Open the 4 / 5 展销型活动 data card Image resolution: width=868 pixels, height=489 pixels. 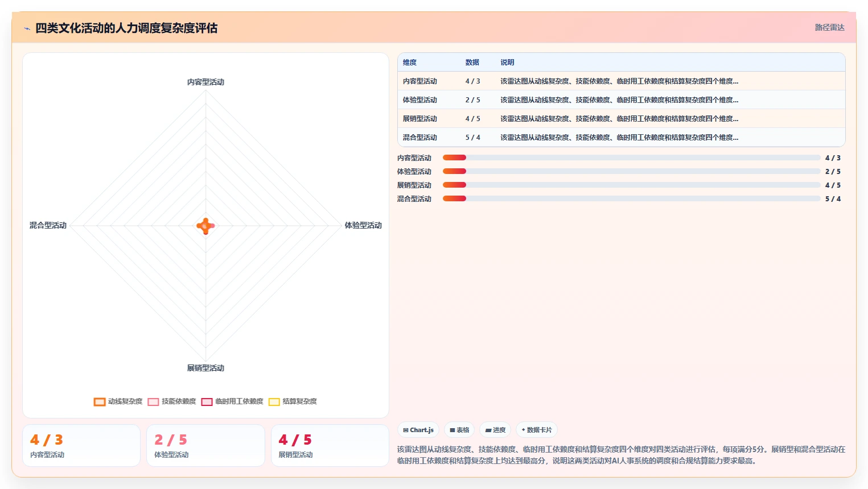tap(330, 445)
